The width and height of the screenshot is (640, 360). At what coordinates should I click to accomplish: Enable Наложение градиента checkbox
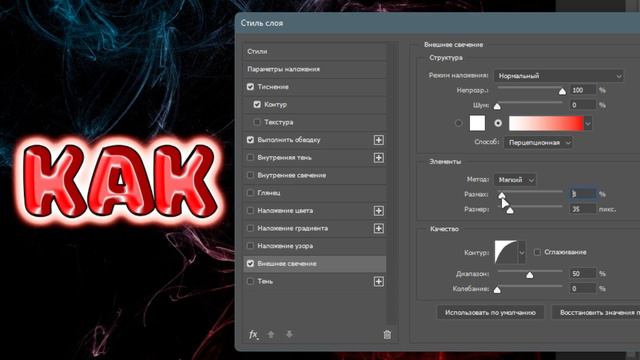pyautogui.click(x=250, y=228)
